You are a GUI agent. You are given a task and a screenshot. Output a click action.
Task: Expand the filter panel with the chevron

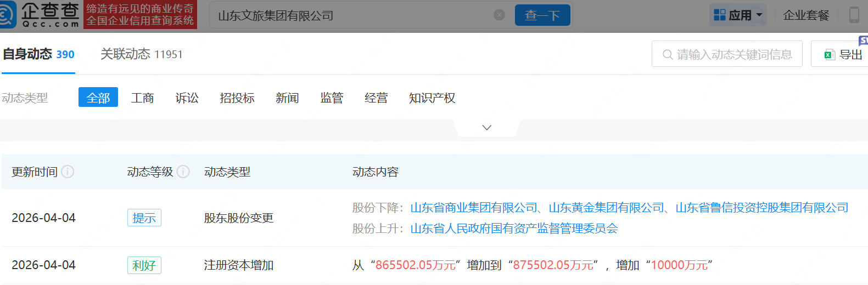click(486, 128)
